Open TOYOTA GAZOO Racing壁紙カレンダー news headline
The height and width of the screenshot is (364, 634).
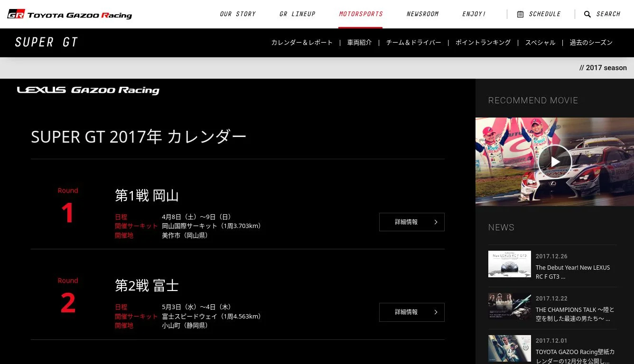pyautogui.click(x=575, y=356)
